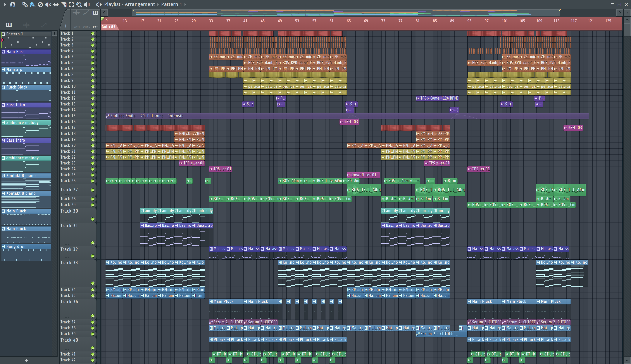
Task: Select the Delete tool
Action: [x=40, y=4]
